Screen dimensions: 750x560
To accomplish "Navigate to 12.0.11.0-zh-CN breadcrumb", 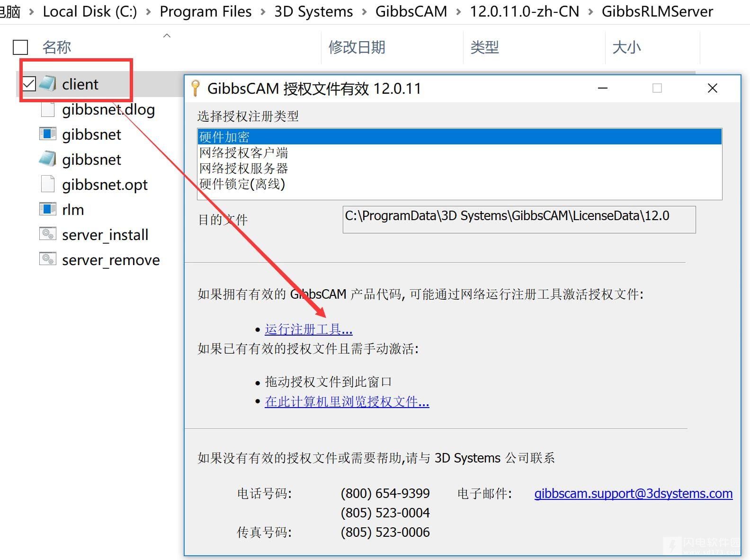I will [x=524, y=11].
